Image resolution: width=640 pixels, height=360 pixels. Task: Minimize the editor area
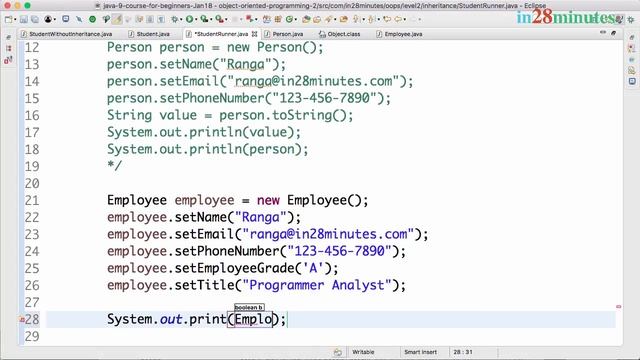[603, 32]
